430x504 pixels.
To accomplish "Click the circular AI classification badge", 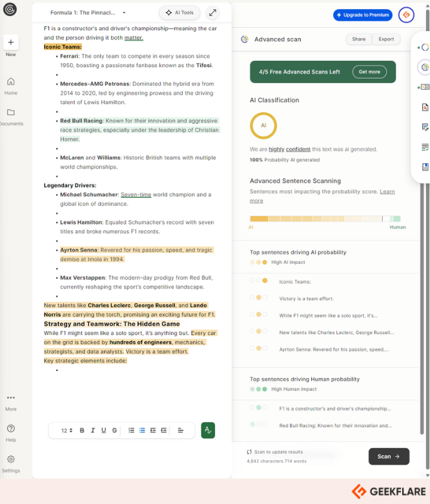I will coord(263,125).
